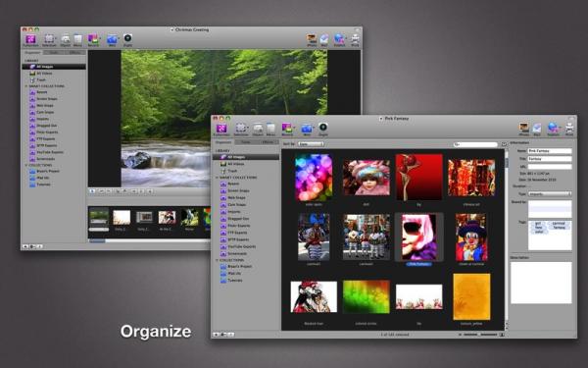
Task: Open the Sort by dropdown
Action: (311, 144)
